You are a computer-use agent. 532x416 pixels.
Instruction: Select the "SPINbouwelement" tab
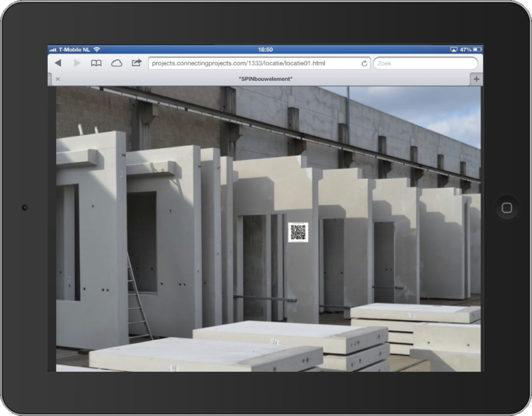click(x=265, y=79)
